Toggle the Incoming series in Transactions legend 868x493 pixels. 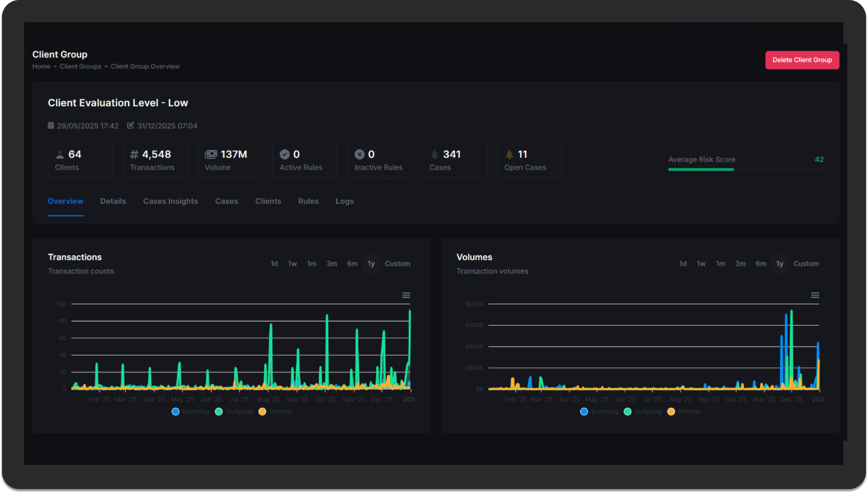point(190,411)
